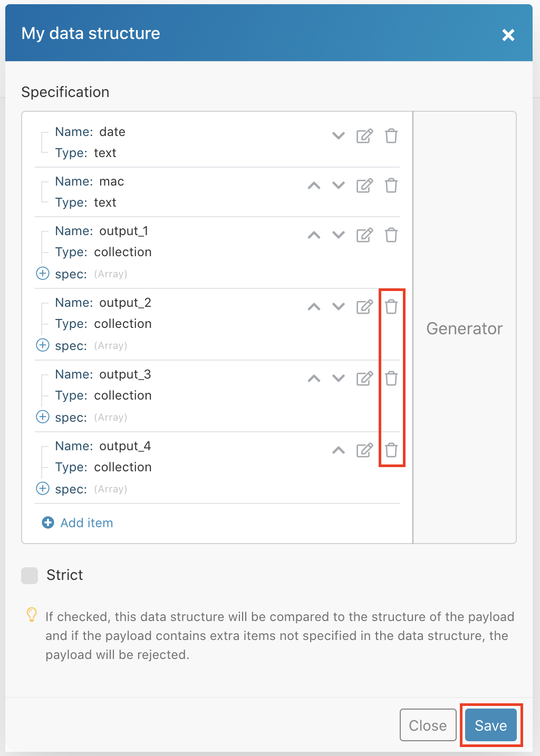Screen dimensions: 540x756
Task: Save the data structure
Action: 491,725
